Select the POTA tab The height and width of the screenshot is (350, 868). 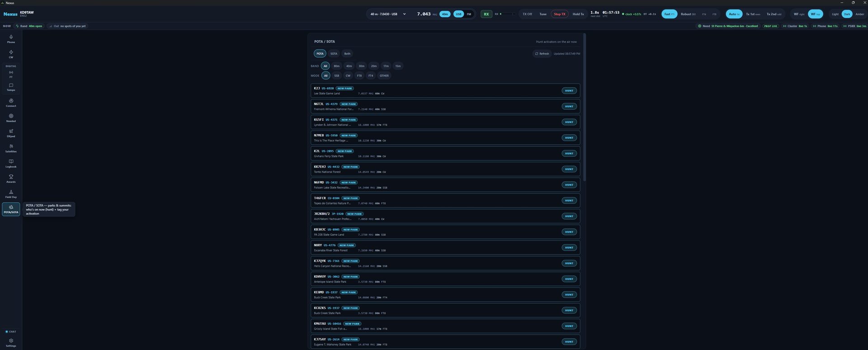pos(320,54)
